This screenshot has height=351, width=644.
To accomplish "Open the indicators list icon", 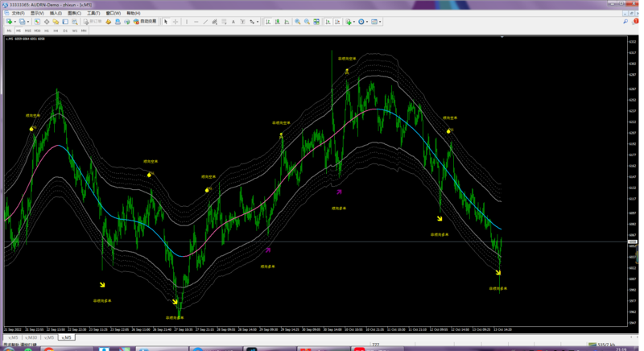I will [349, 22].
